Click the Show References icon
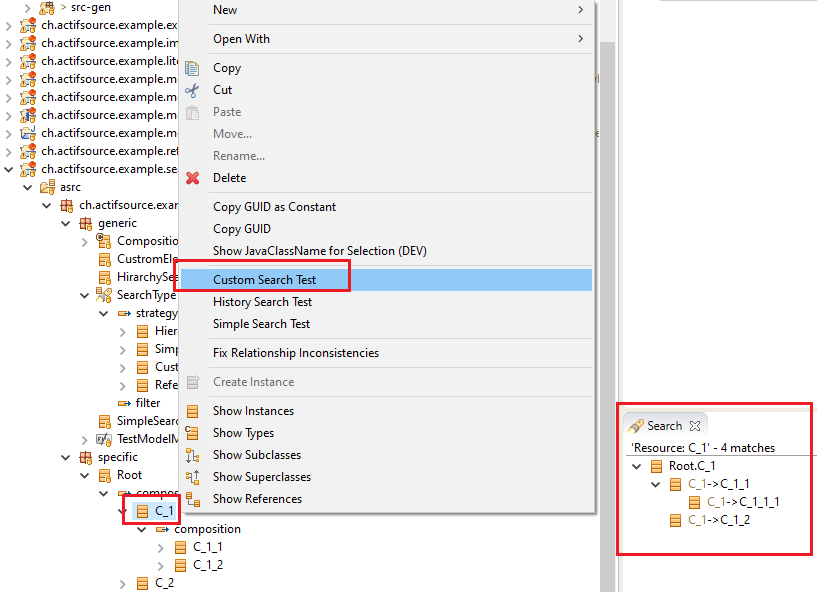Screen dimensions: 817x592 click(x=193, y=499)
